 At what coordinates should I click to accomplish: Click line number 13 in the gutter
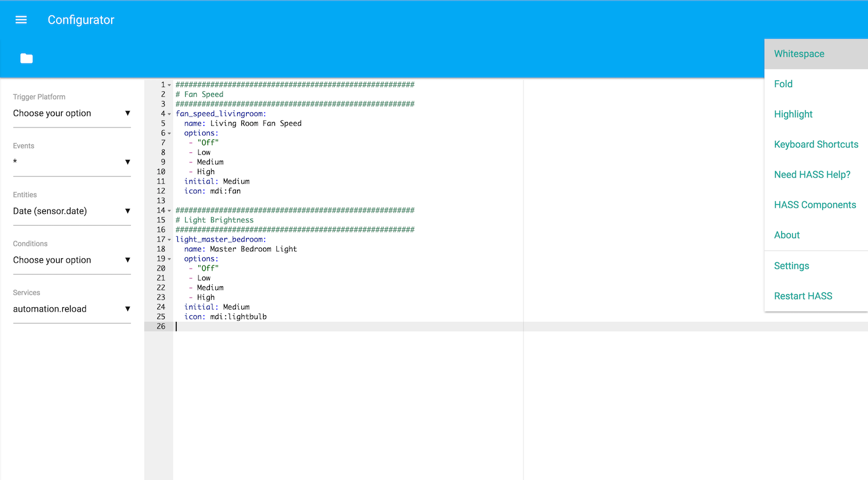[160, 200]
